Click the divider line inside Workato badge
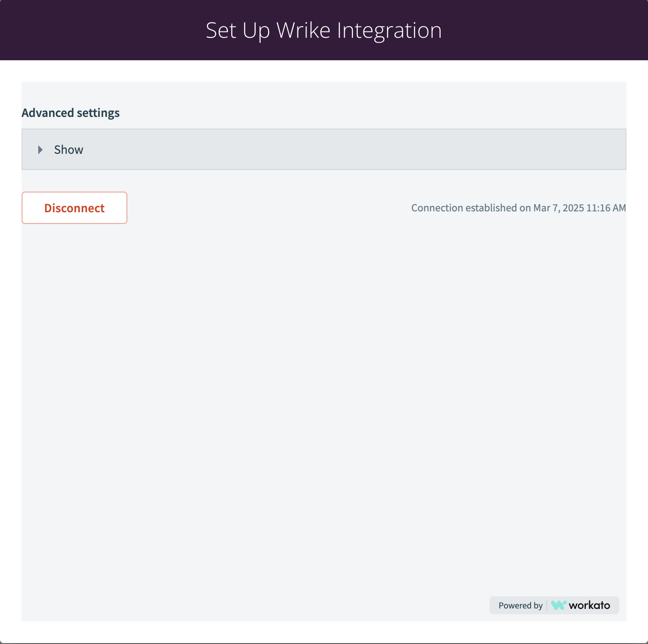The height and width of the screenshot is (644, 648). (547, 605)
